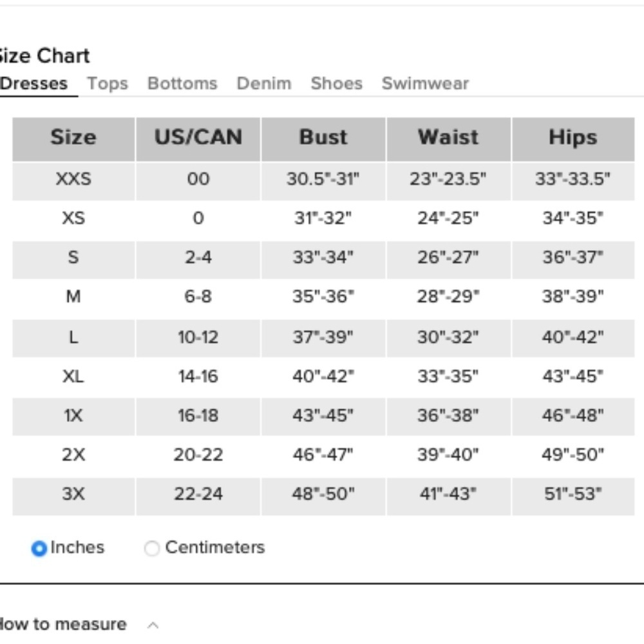
Task: Click the XL row's 33"-35" waist cell
Action: tap(448, 376)
